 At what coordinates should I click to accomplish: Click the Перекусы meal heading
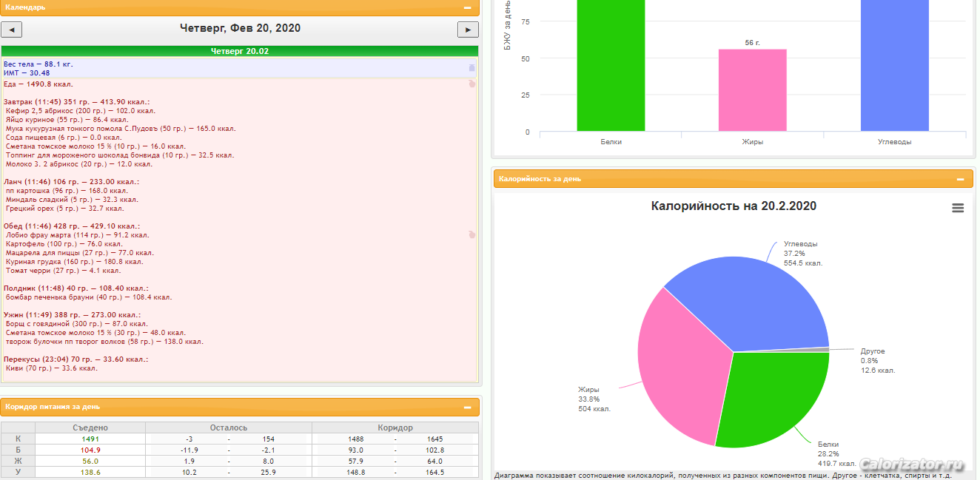click(x=75, y=359)
